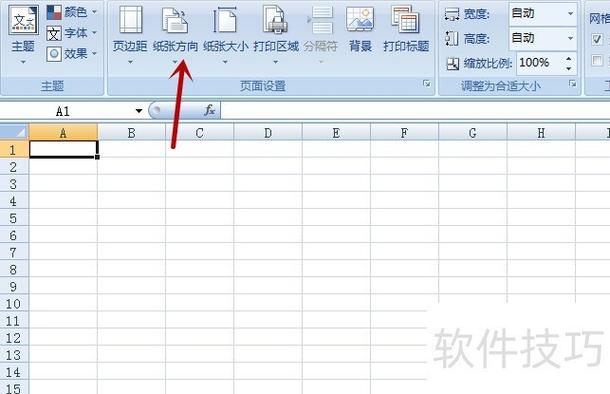
Task: Expand the Colors (颜色) dropdown arrow
Action: point(94,12)
